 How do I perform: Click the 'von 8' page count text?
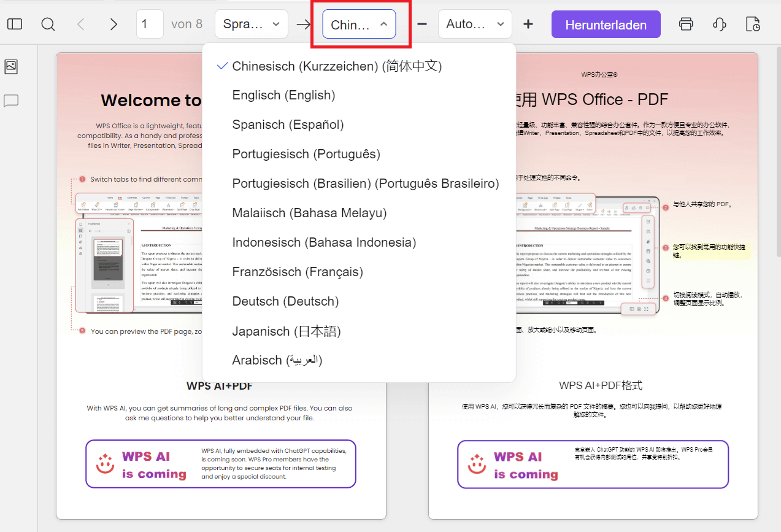tap(187, 25)
